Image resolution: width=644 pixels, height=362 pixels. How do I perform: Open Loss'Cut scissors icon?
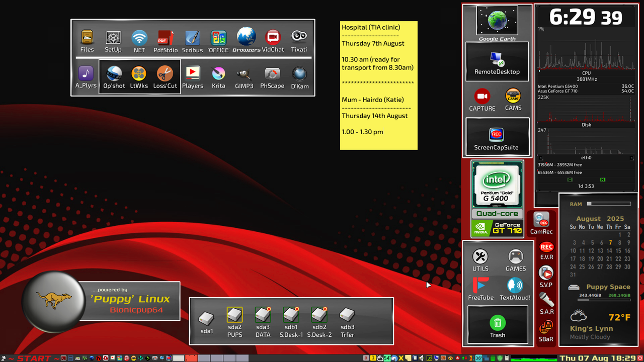[165, 73]
